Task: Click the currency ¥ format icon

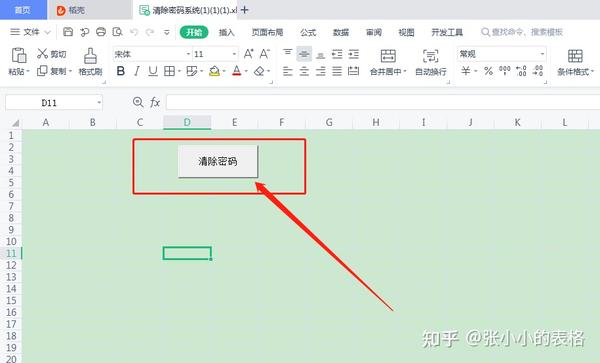Action: [x=465, y=71]
